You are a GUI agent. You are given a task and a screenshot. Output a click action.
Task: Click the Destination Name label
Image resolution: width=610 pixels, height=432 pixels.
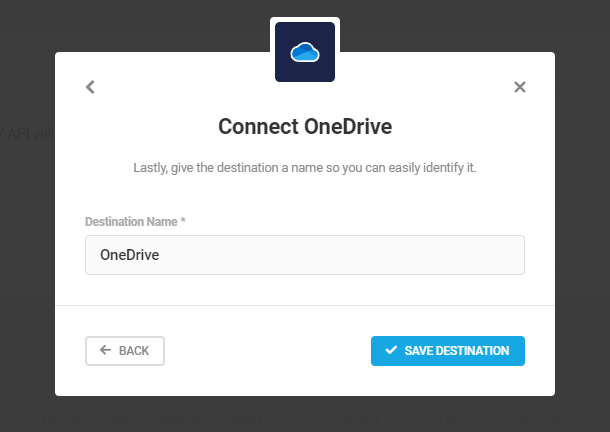tap(135, 221)
